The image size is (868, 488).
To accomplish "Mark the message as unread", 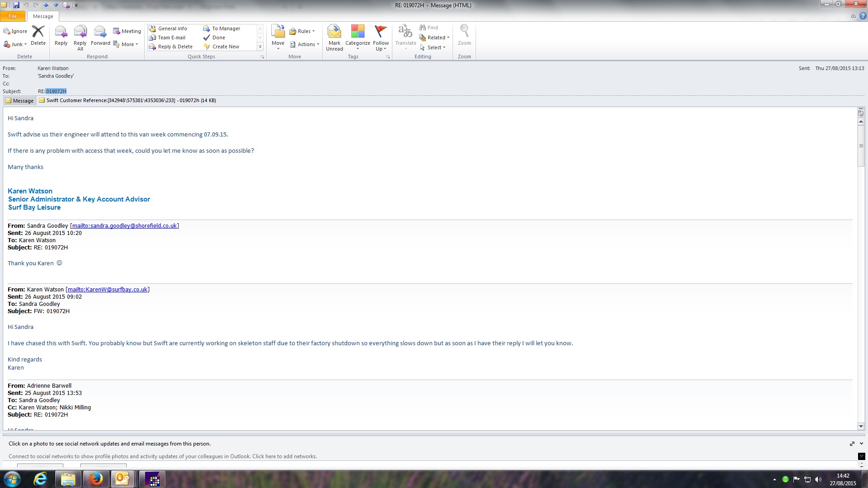I will pos(334,38).
